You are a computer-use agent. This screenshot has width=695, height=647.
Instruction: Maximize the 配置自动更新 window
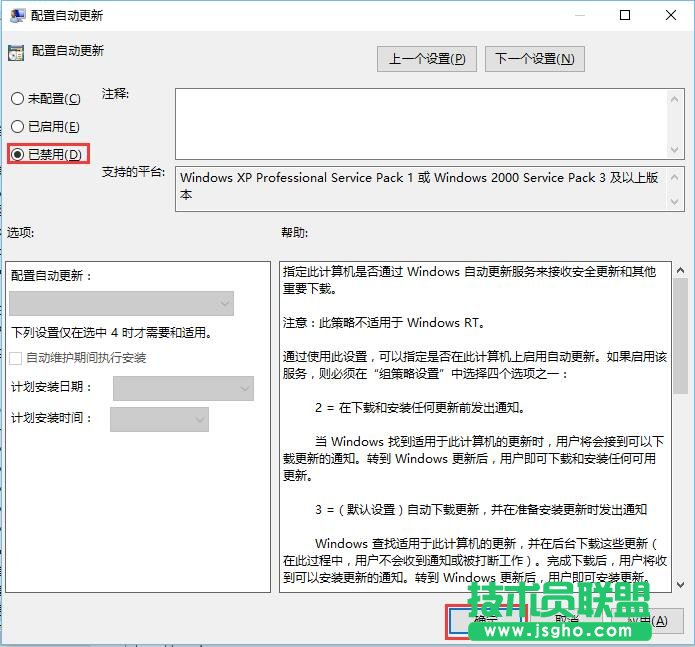click(625, 16)
